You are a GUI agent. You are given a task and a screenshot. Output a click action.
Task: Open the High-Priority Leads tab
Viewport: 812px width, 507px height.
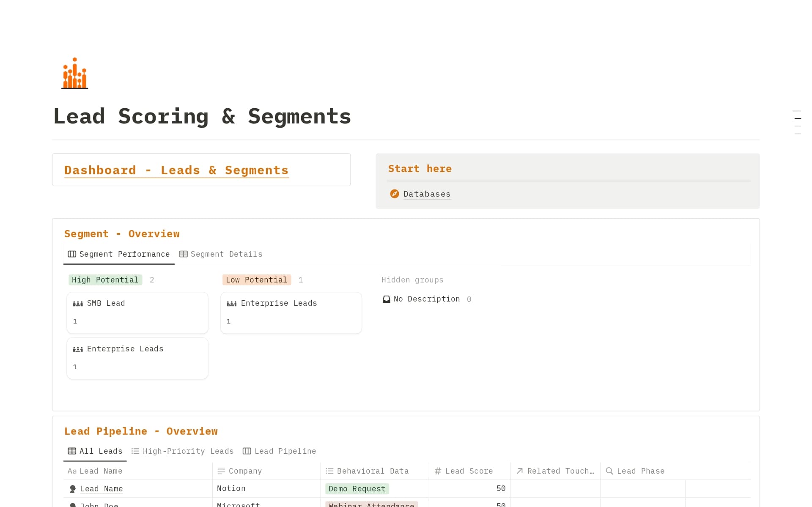(x=182, y=451)
